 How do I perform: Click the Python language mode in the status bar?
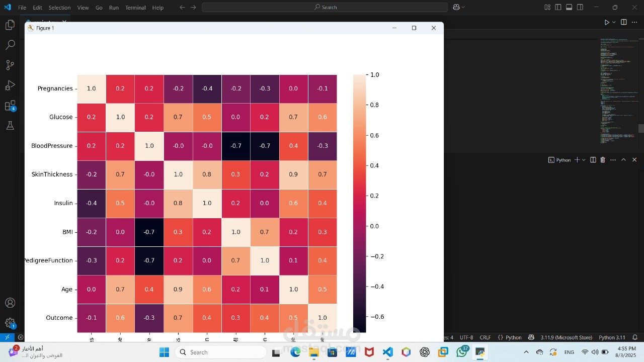pos(510,337)
